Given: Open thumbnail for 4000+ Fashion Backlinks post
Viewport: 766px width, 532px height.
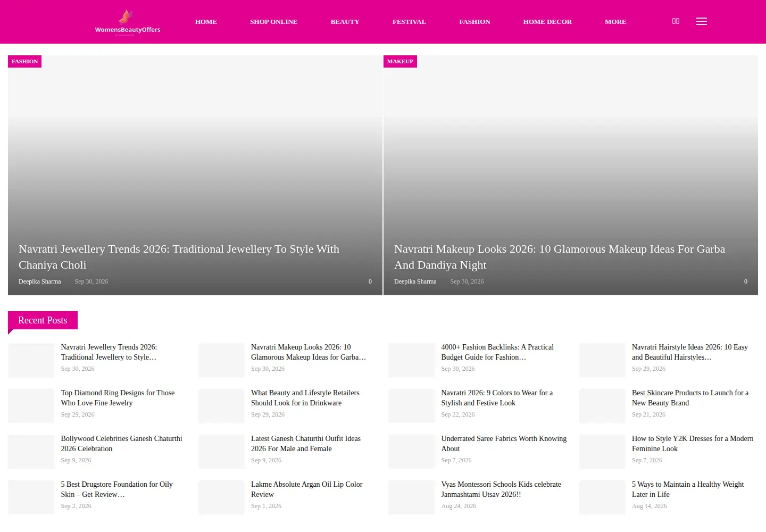Looking at the screenshot, I should (411, 360).
